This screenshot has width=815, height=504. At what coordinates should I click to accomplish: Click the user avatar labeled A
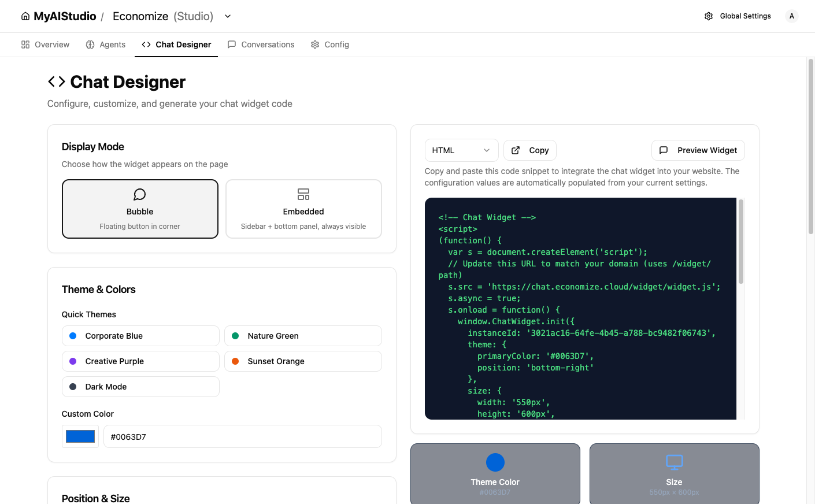(791, 16)
